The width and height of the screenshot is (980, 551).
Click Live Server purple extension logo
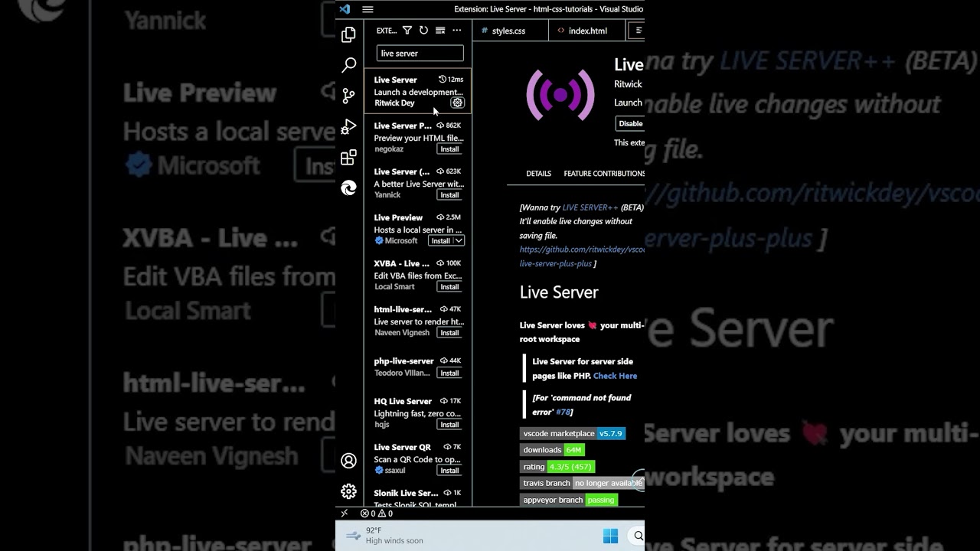point(560,95)
